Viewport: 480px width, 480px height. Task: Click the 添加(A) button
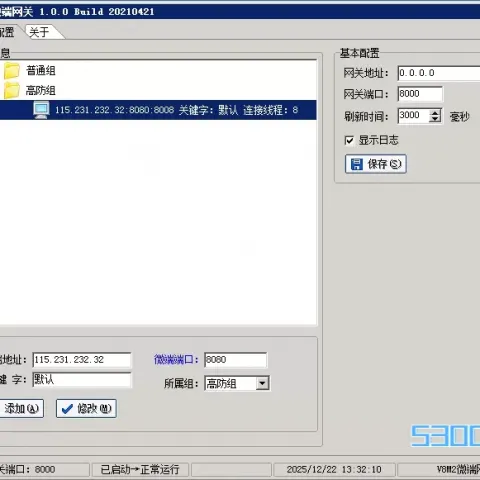(21, 409)
